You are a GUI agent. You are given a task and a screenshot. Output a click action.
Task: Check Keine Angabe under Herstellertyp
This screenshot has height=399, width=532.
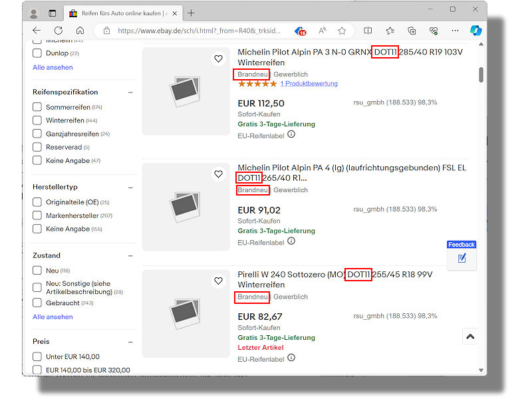37,229
